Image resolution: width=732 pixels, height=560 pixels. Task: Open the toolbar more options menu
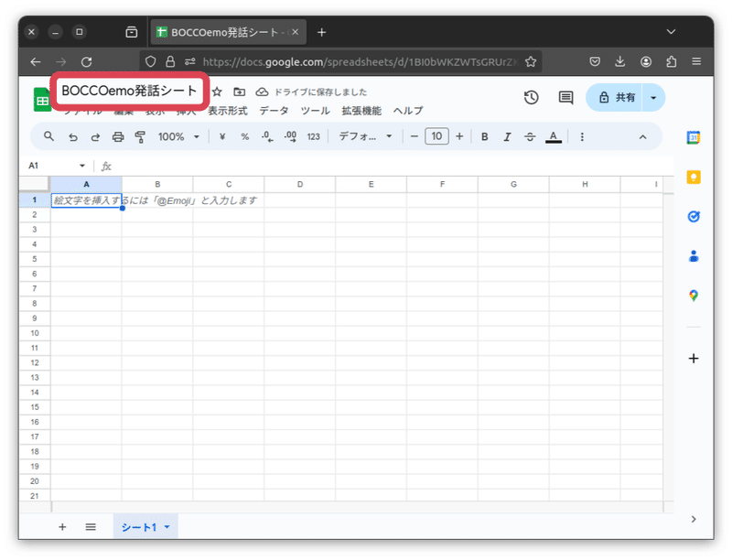coord(582,136)
